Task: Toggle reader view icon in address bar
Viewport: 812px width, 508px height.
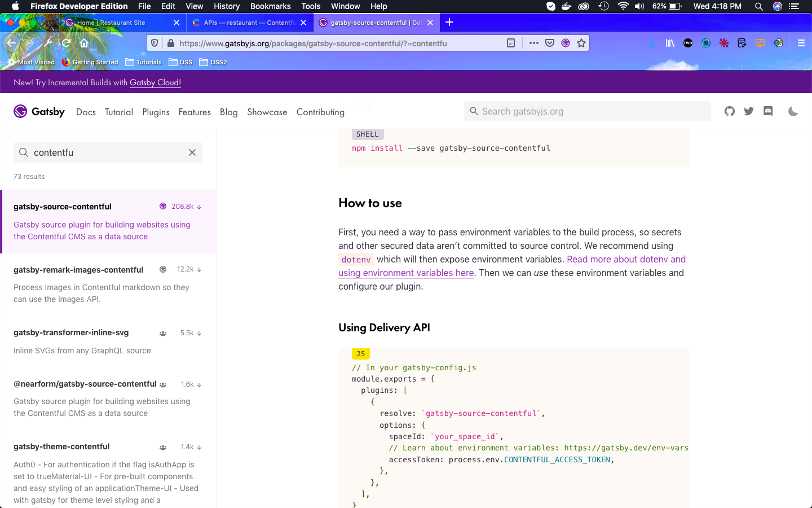Action: coord(511,43)
